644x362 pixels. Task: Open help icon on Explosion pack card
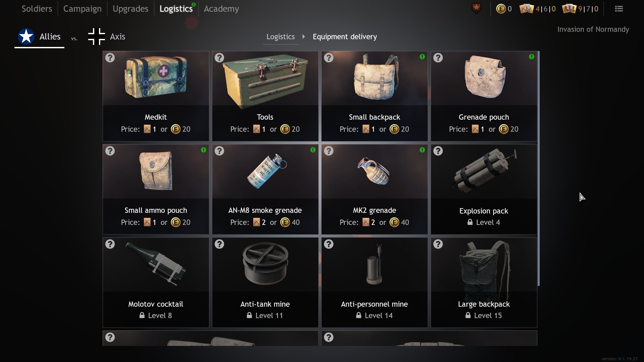438,151
